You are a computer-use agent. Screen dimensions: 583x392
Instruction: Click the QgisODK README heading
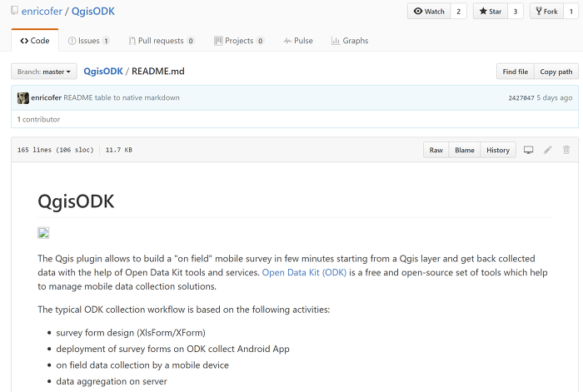(76, 201)
